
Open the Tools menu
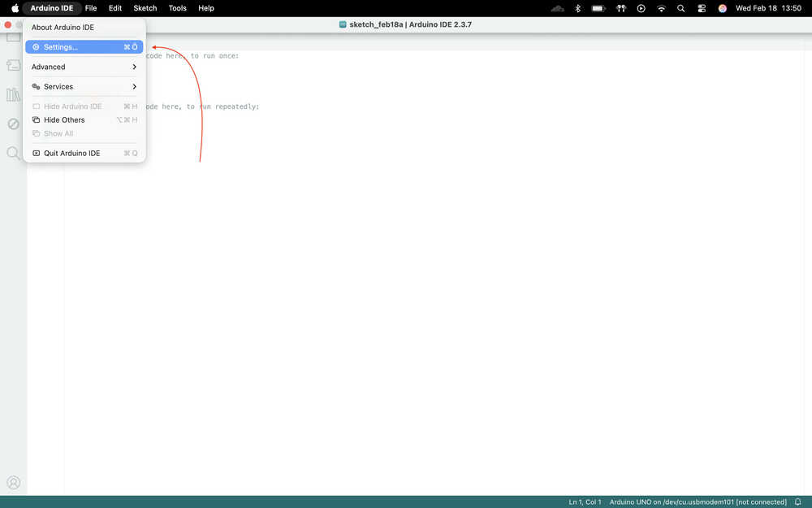point(178,8)
